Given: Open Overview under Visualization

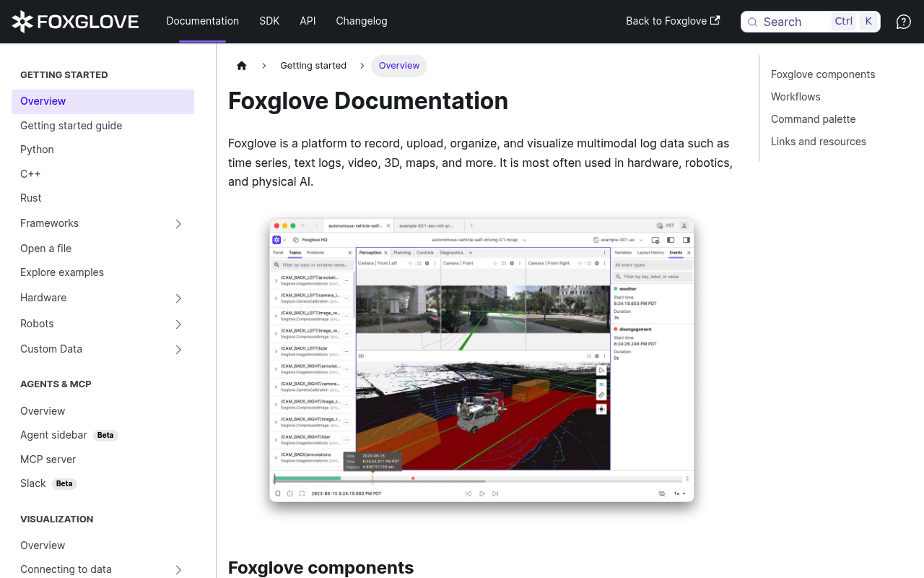Looking at the screenshot, I should [103, 545].
